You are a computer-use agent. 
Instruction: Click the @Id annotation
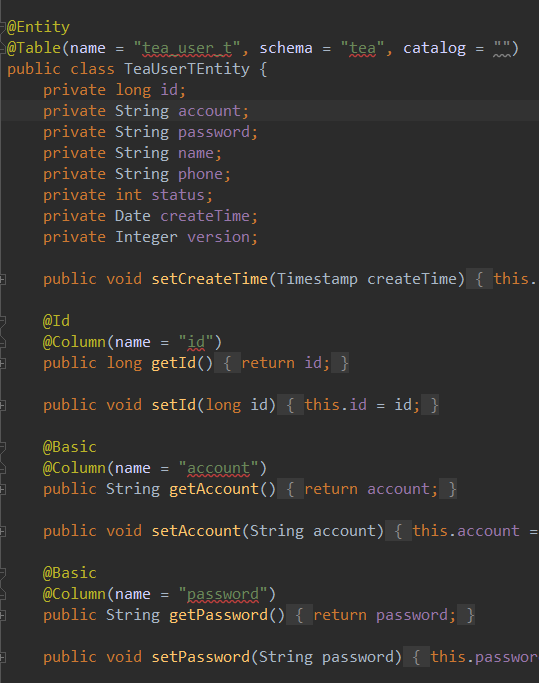click(56, 321)
